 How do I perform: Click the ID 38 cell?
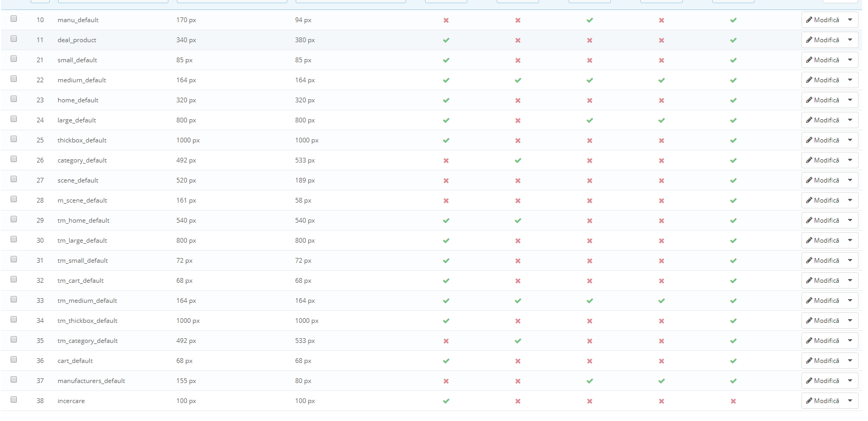[x=40, y=401]
